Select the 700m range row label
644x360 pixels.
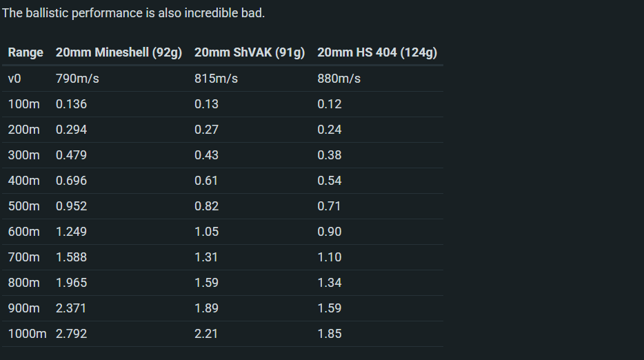pos(23,257)
